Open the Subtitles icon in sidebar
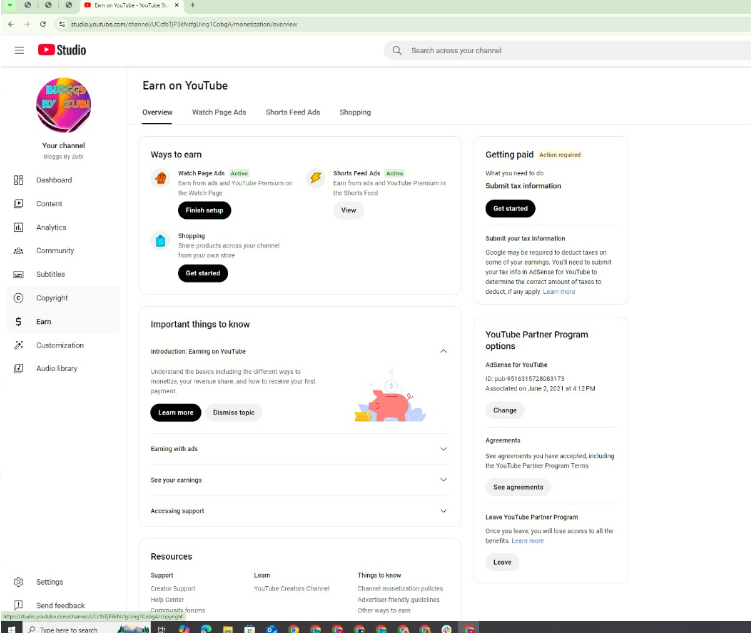The height and width of the screenshot is (633, 751). pyautogui.click(x=18, y=274)
